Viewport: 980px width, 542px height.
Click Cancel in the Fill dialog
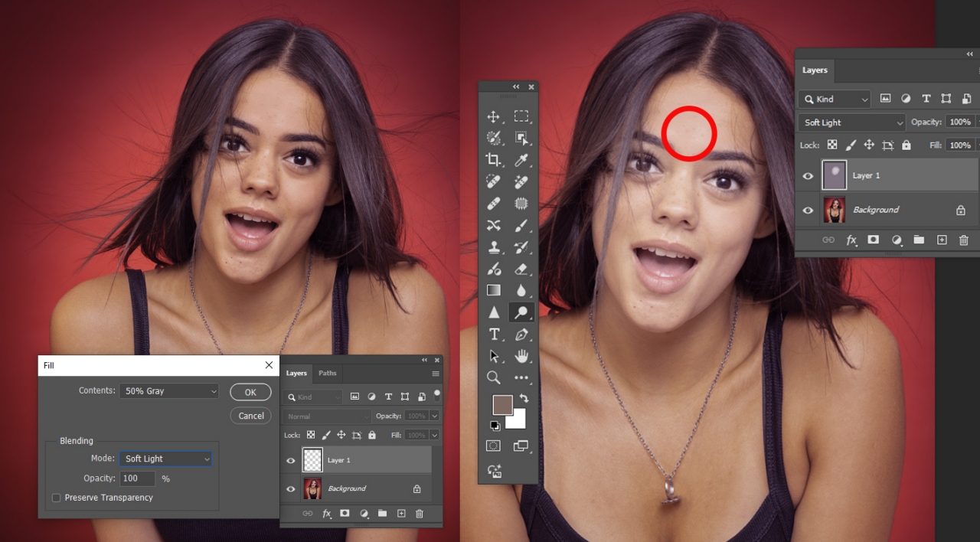pyautogui.click(x=251, y=416)
